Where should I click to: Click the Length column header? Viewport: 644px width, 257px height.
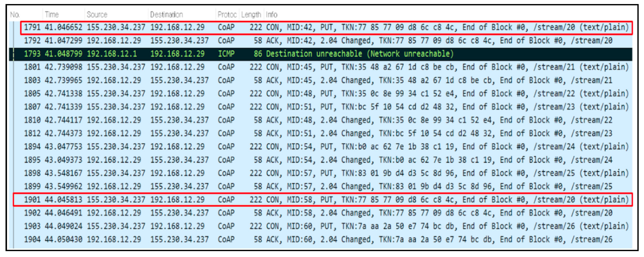point(251,15)
